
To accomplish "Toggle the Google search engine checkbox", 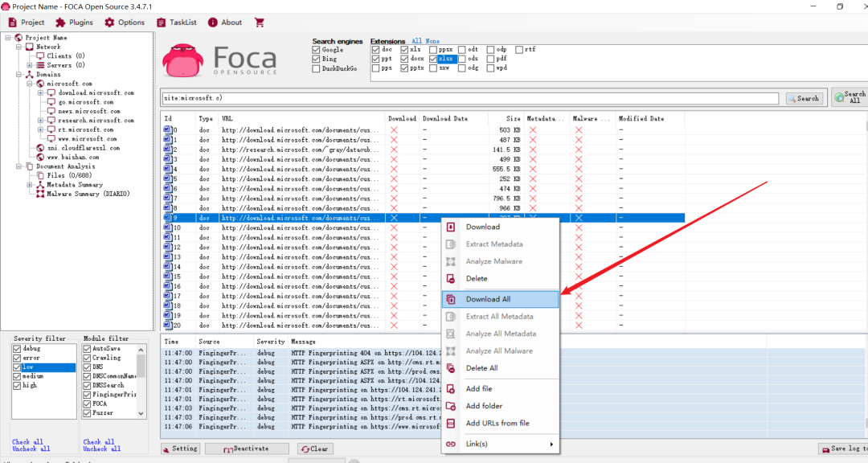I will (x=316, y=50).
